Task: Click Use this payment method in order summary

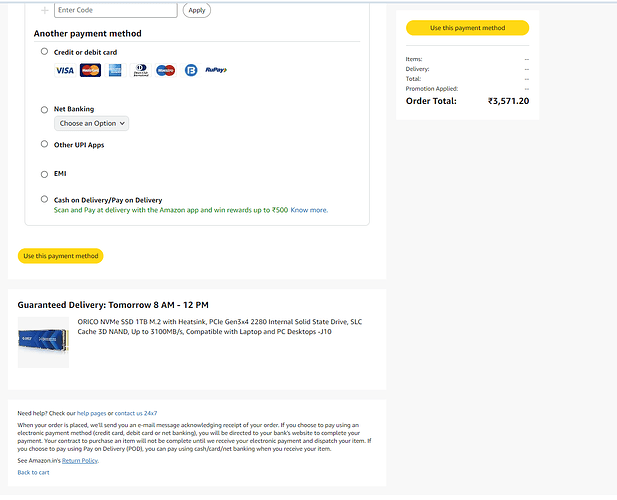Action: 467,28
